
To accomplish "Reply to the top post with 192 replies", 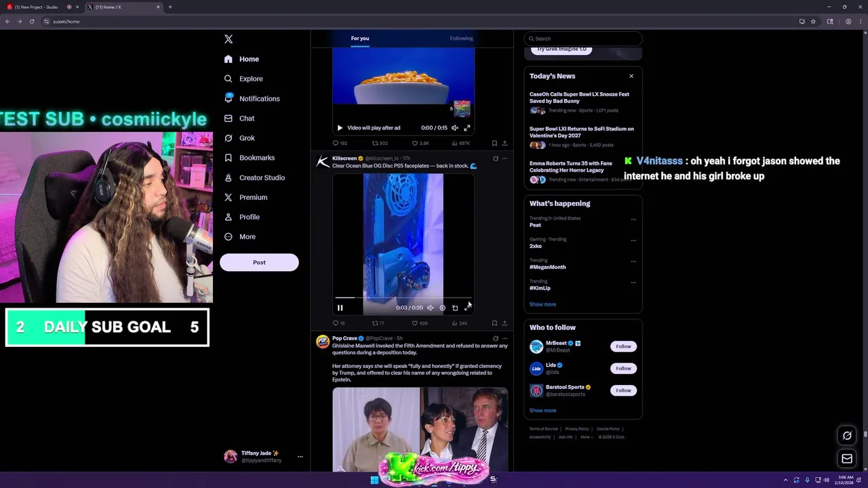I will pos(340,143).
